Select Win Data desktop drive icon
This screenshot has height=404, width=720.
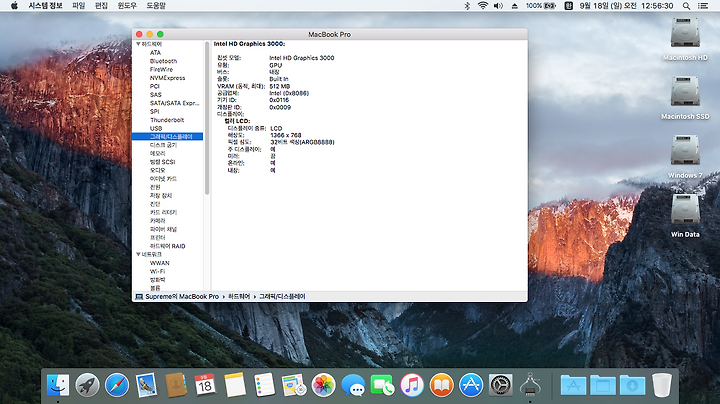coord(685,209)
